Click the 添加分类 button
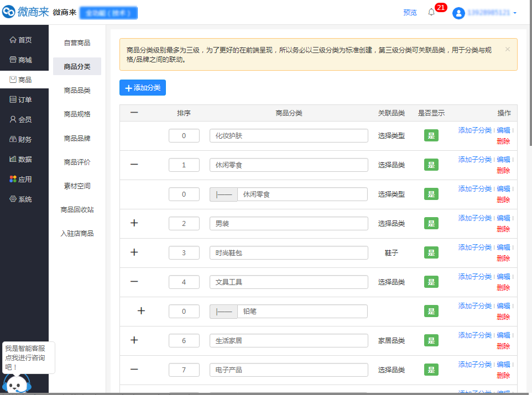Image resolution: width=532 pixels, height=395 pixels. (143, 88)
